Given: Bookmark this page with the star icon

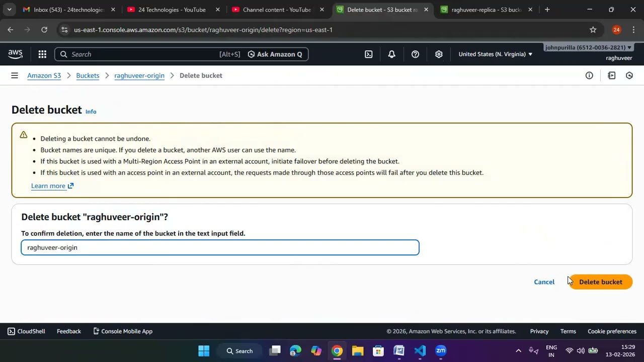Looking at the screenshot, I should [593, 30].
